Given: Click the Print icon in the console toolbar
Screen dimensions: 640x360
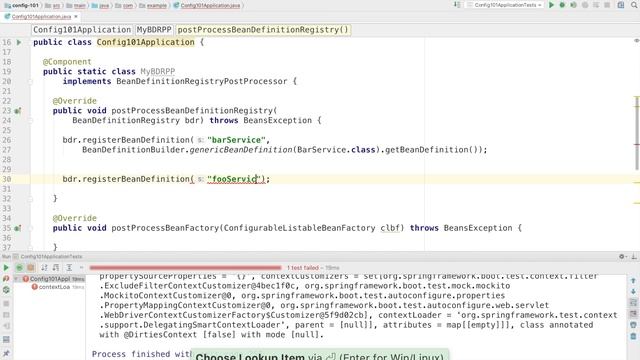Looking at the screenshot, I should tap(633, 325).
